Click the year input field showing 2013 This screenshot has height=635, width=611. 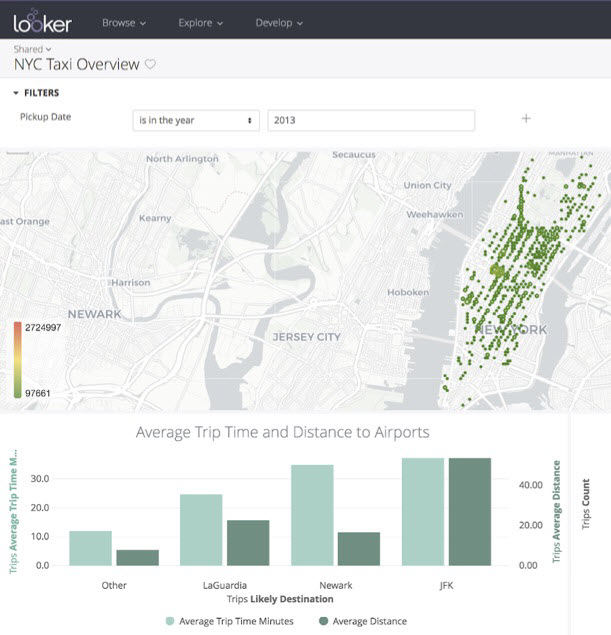[x=370, y=120]
